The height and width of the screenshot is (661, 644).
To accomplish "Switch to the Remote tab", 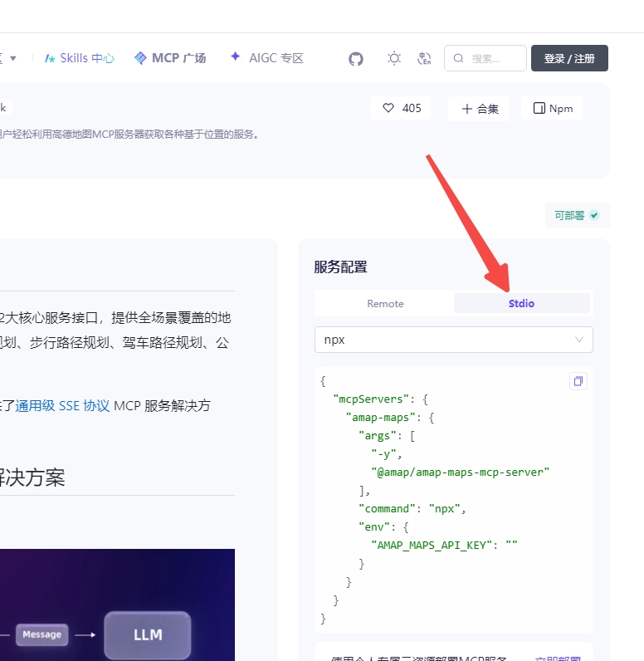I will 385,304.
